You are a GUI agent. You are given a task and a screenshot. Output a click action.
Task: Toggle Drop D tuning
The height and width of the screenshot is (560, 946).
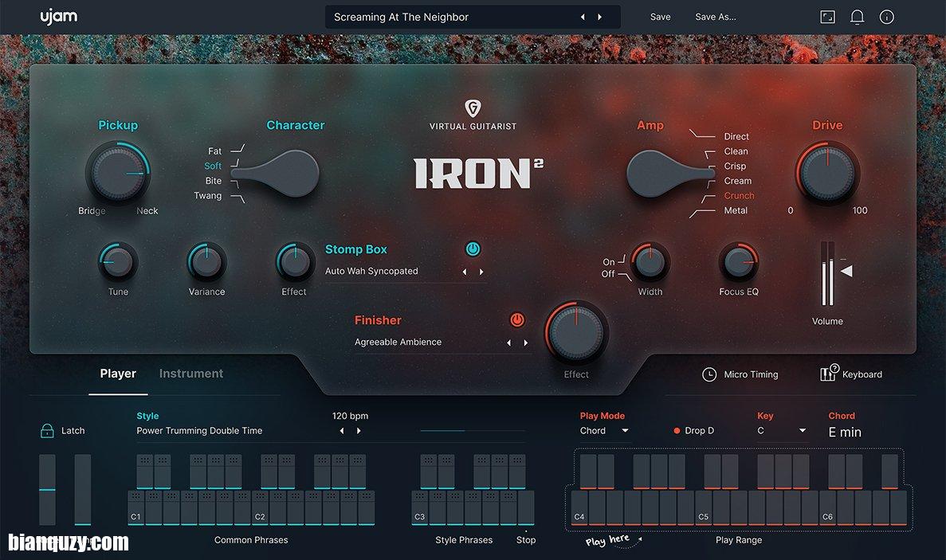[x=694, y=430]
